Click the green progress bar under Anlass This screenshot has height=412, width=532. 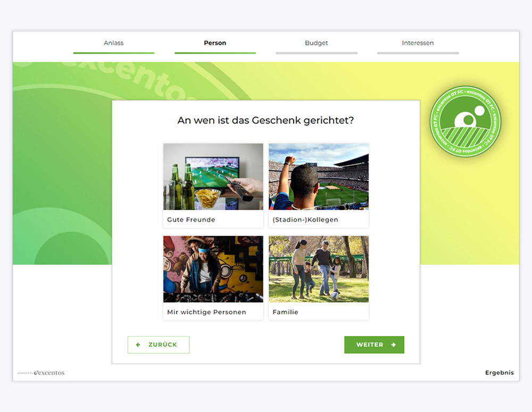[x=114, y=53]
